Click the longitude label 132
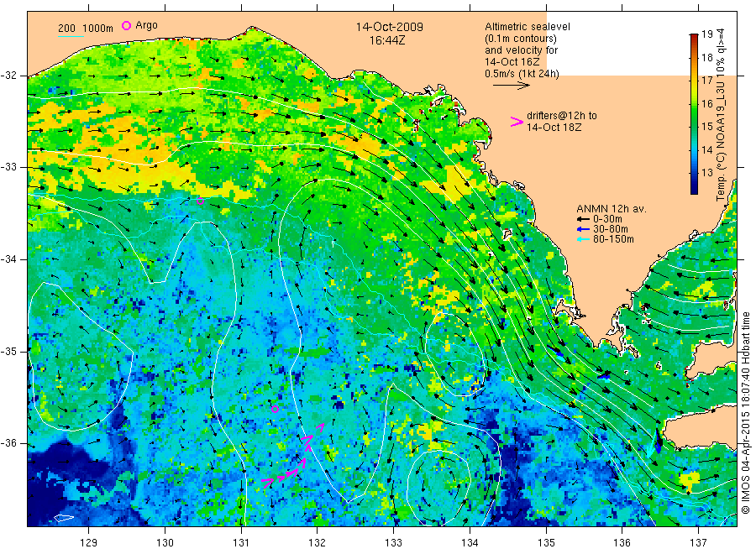Screen dimensions: 756x554 [x=318, y=543]
